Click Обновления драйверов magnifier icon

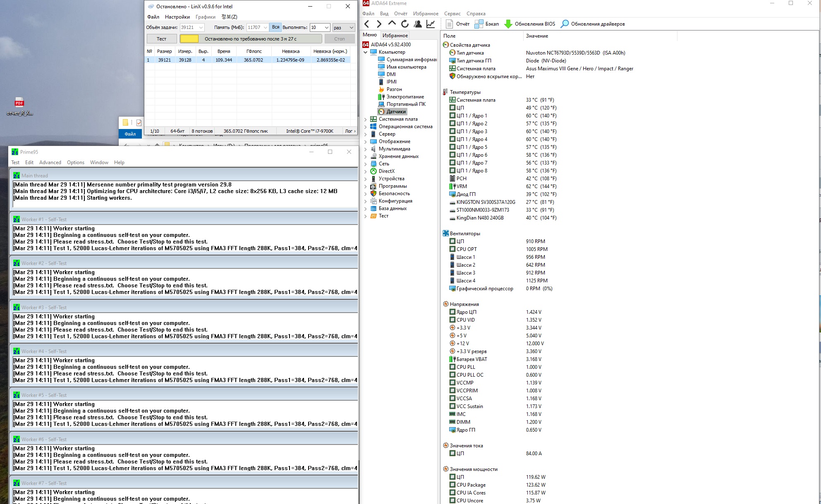(x=565, y=24)
